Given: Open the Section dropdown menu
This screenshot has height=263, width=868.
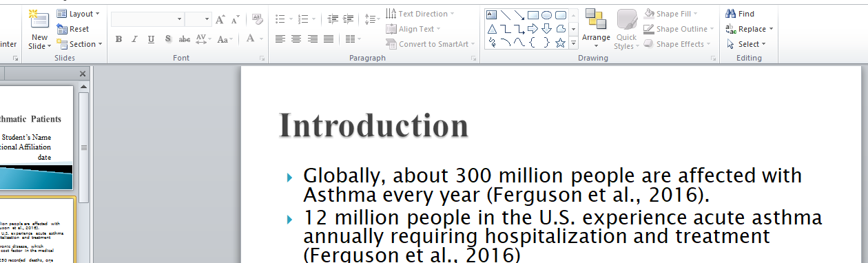Looking at the screenshot, I should (x=80, y=44).
